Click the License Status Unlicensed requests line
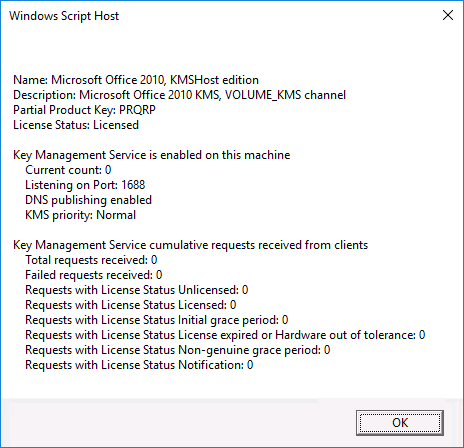Image resolution: width=464 pixels, height=448 pixels. 137,290
